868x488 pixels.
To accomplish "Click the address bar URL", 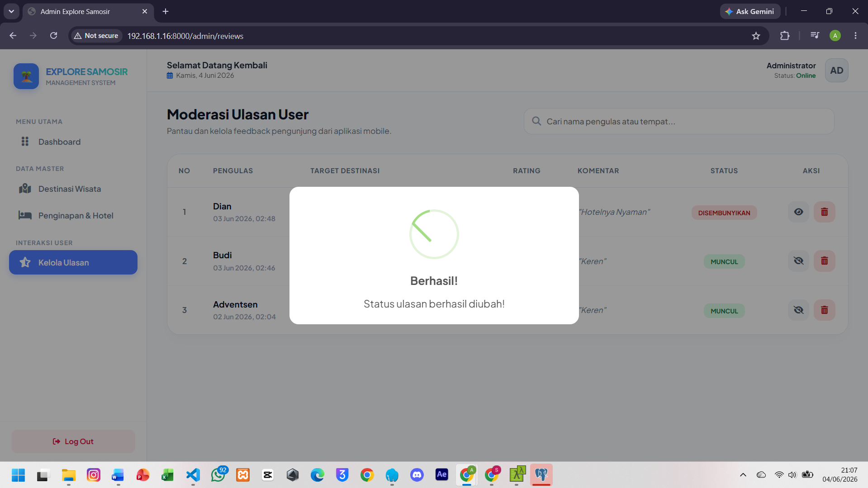I will [185, 36].
